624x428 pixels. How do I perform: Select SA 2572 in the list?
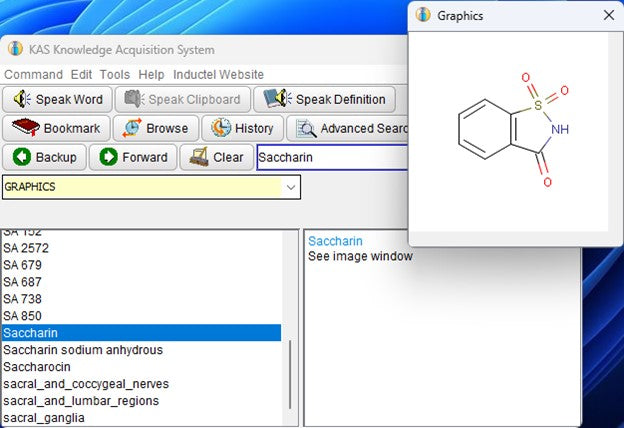pos(141,248)
